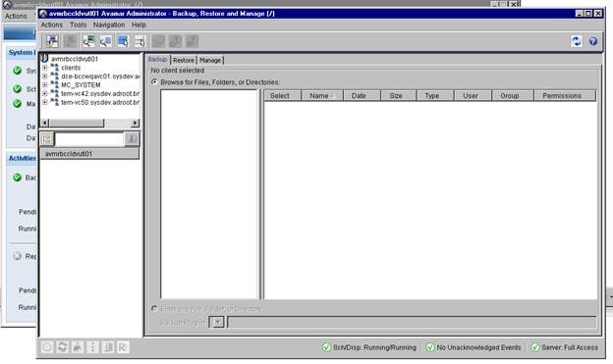The image size is (613, 364).
Task: Click the vertical dots icon in bottom status bar
Action: pyautogui.click(x=92, y=347)
